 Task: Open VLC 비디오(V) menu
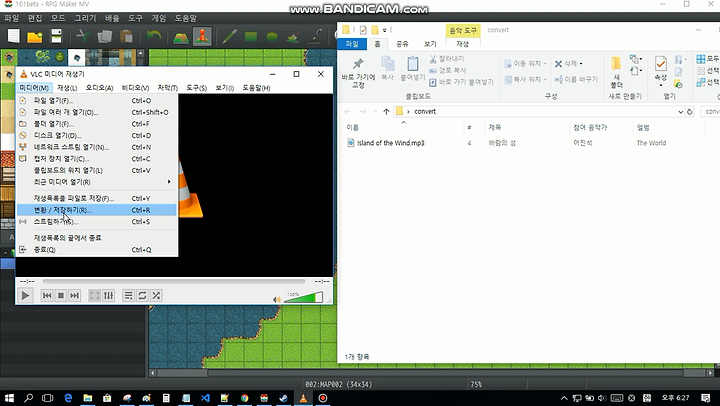135,88
